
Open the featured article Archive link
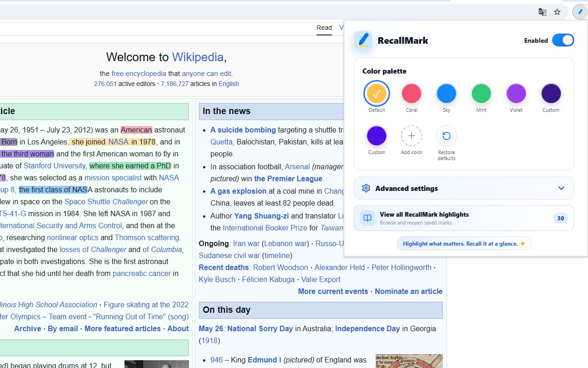pyautogui.click(x=28, y=329)
